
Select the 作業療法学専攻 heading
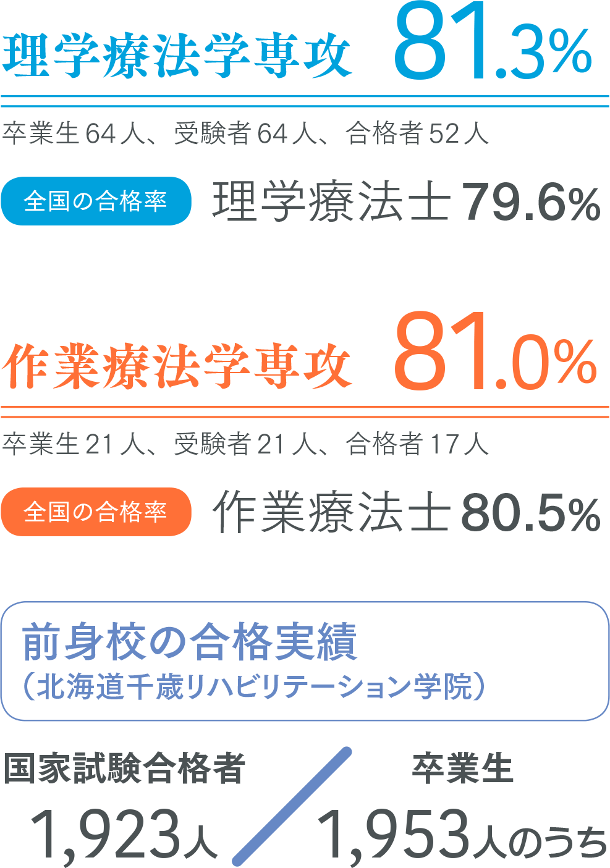177,366
